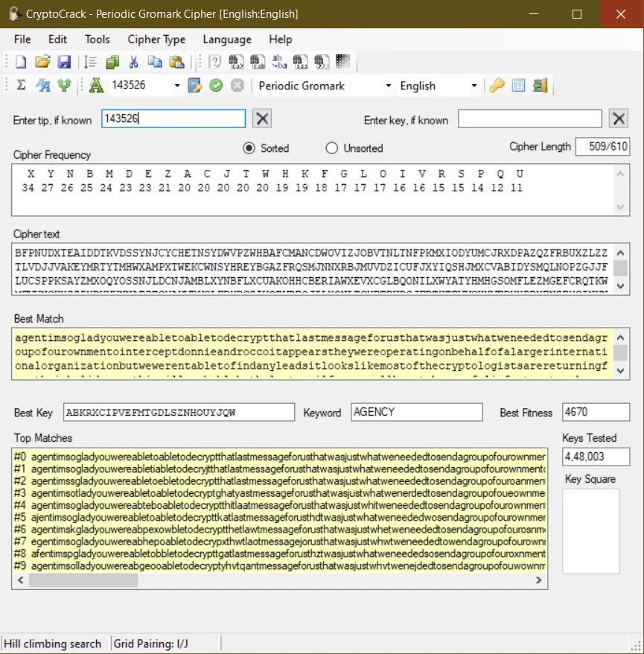
Task: Select top match row #5
Action: [x=280, y=518]
